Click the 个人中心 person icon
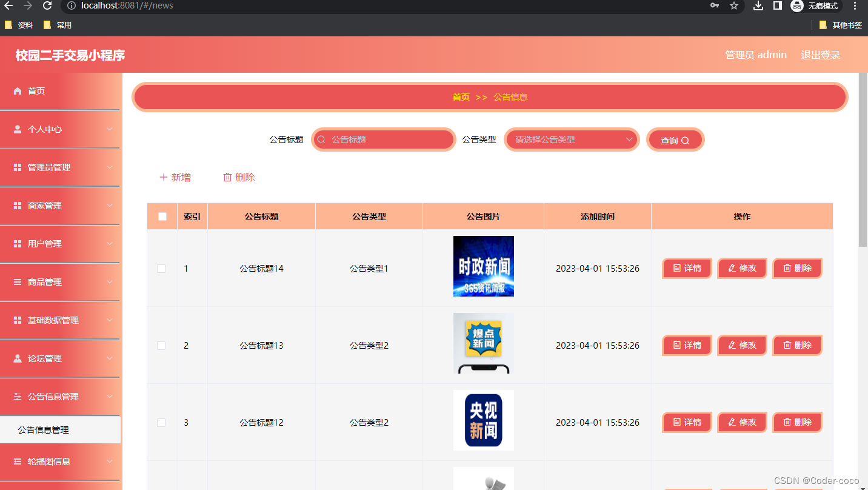868x490 pixels. click(x=18, y=129)
